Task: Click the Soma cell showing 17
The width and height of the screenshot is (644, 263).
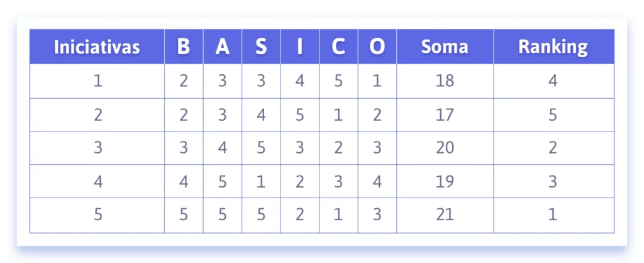Action: [x=445, y=115]
